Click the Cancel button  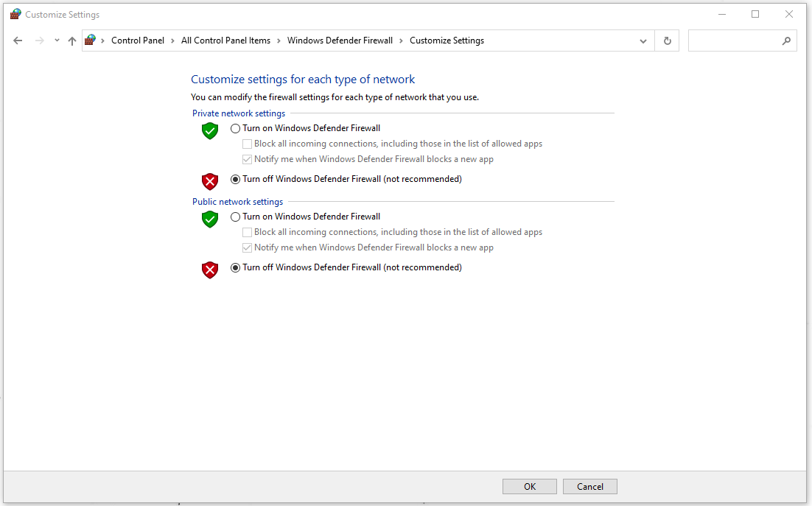point(589,486)
